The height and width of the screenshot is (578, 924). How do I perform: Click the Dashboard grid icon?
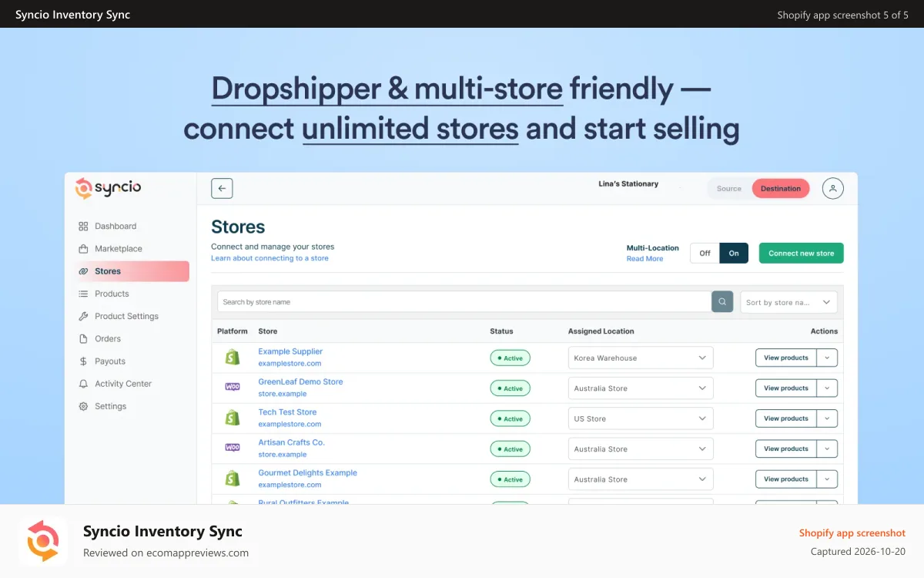83,227
